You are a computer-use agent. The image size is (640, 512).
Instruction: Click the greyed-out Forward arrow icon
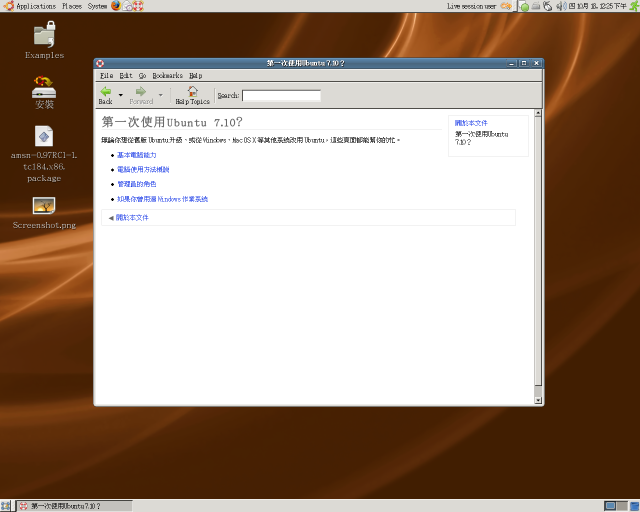tap(141, 91)
